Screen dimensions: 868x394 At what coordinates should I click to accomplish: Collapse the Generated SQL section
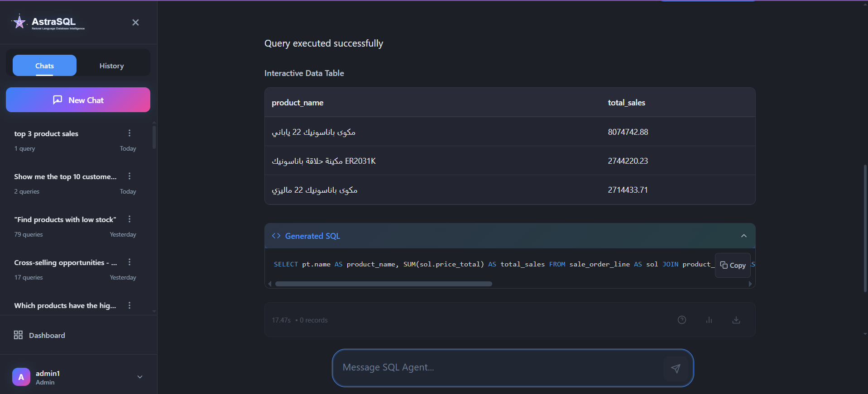pyautogui.click(x=743, y=236)
